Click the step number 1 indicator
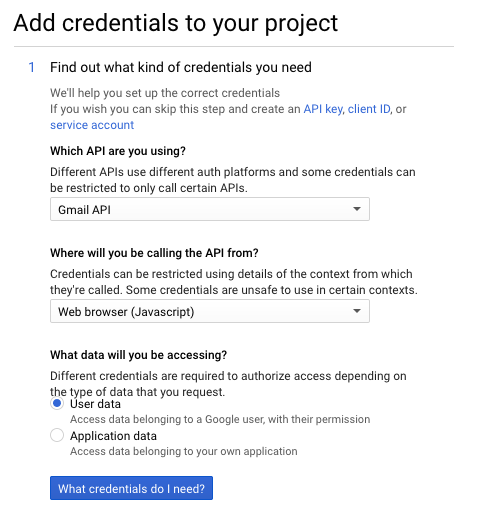494x519 pixels. point(32,67)
